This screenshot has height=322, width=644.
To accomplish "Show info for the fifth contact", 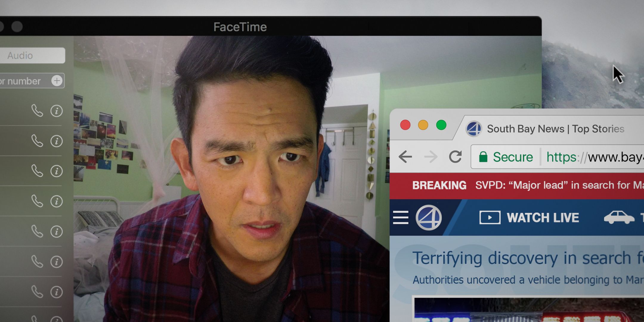I will [x=56, y=231].
